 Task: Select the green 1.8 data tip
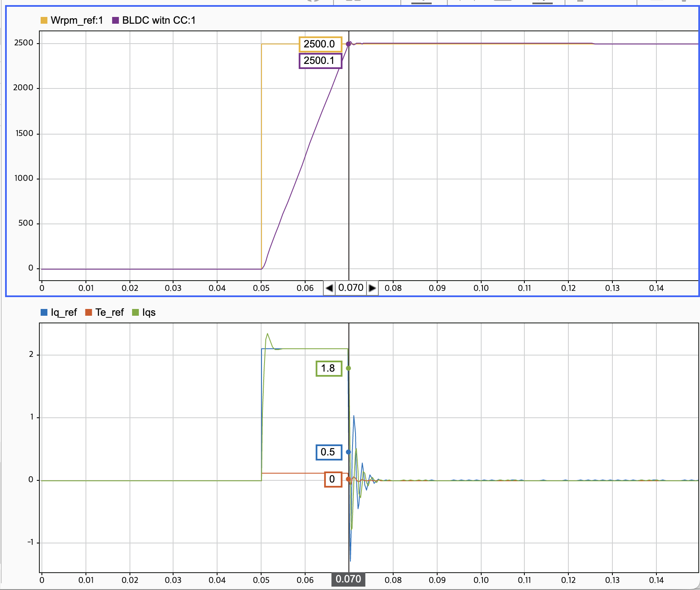(329, 368)
